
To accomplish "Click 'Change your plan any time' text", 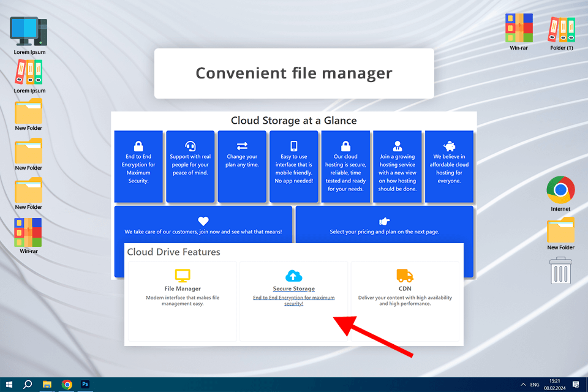I will point(242,160).
